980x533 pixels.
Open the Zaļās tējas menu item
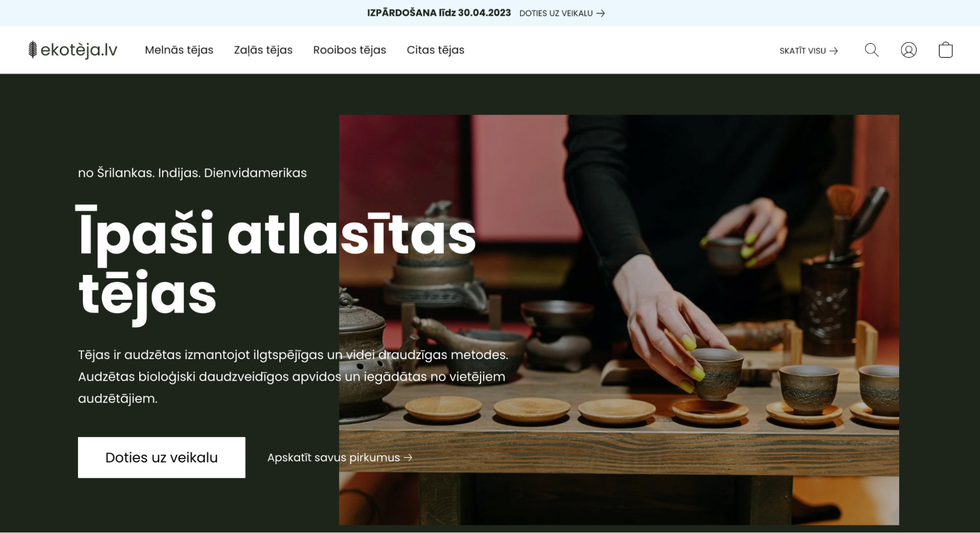coord(263,49)
